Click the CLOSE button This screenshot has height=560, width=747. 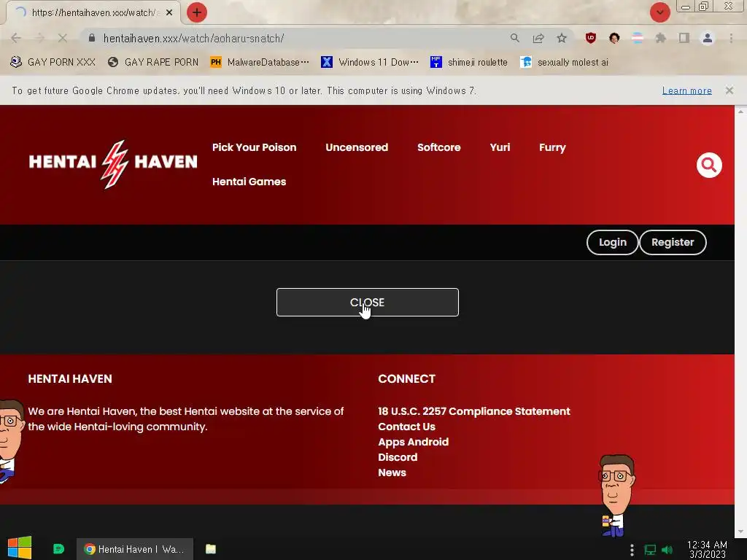tap(368, 303)
